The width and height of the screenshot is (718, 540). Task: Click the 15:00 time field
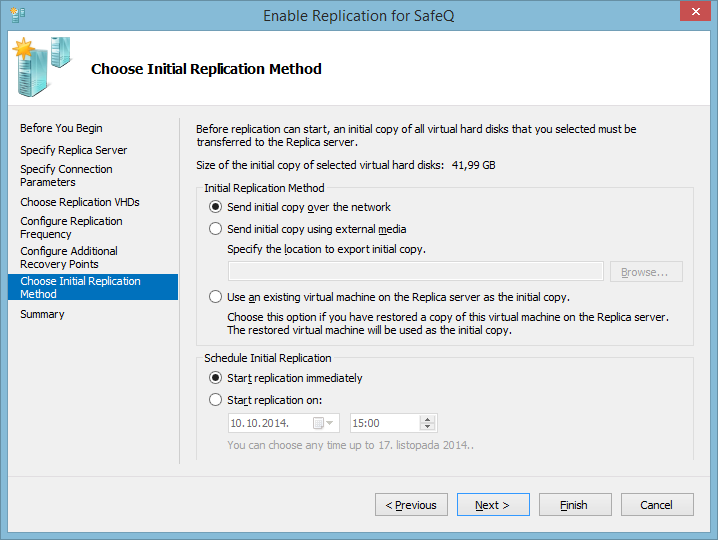coord(384,423)
